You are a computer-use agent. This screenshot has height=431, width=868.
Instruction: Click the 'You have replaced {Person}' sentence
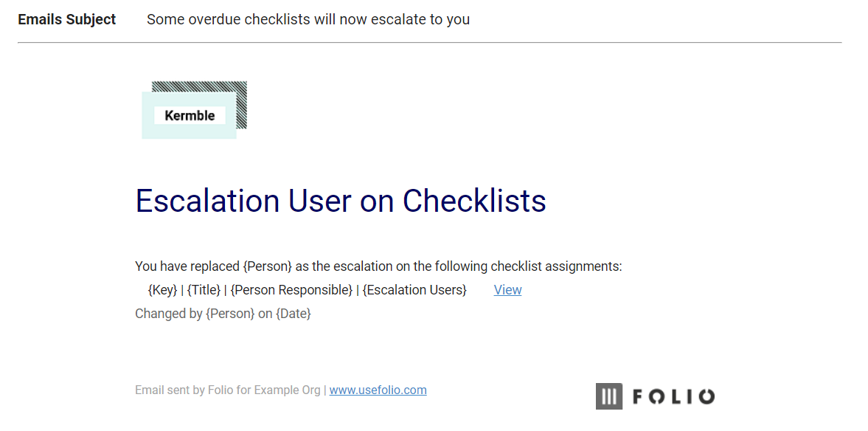point(214,266)
